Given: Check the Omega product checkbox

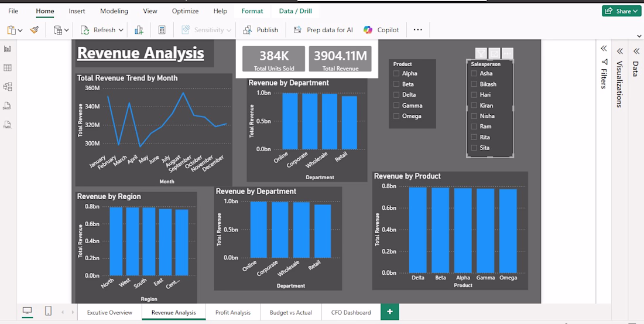Looking at the screenshot, I should point(396,117).
